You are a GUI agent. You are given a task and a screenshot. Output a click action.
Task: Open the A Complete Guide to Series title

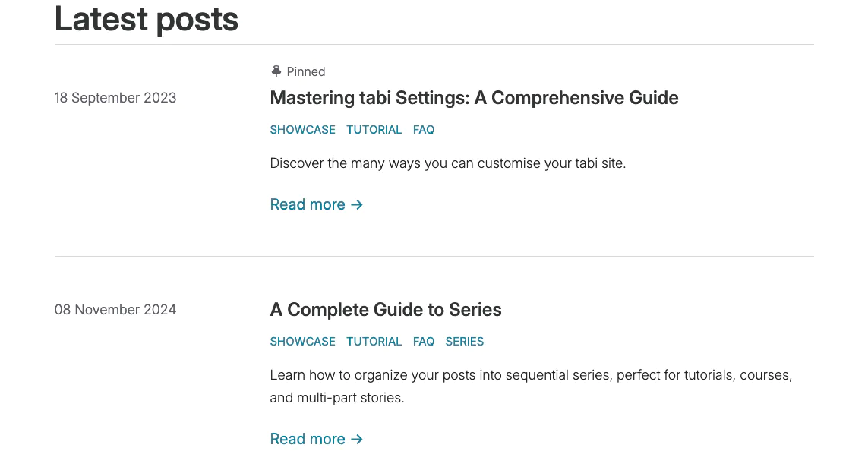pyautogui.click(x=386, y=310)
